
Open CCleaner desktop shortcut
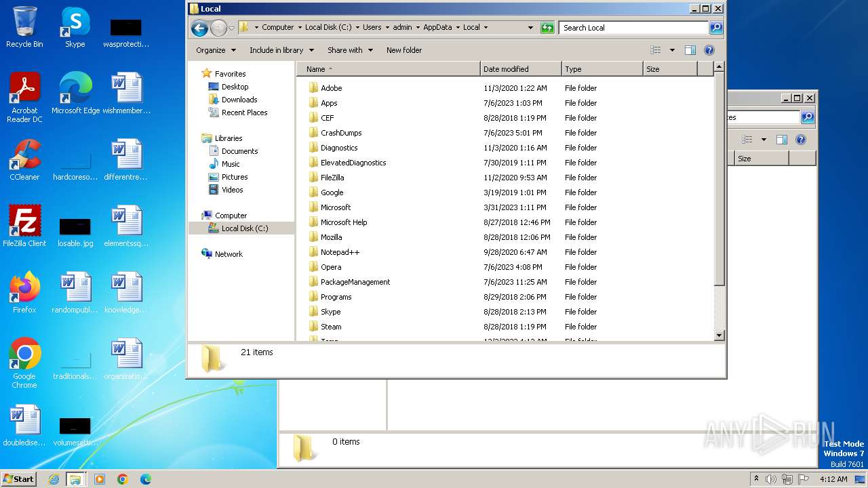[x=24, y=160]
